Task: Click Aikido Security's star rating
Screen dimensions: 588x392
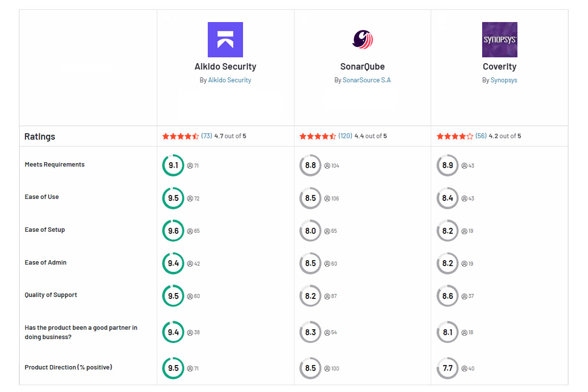Action: pyautogui.click(x=181, y=136)
